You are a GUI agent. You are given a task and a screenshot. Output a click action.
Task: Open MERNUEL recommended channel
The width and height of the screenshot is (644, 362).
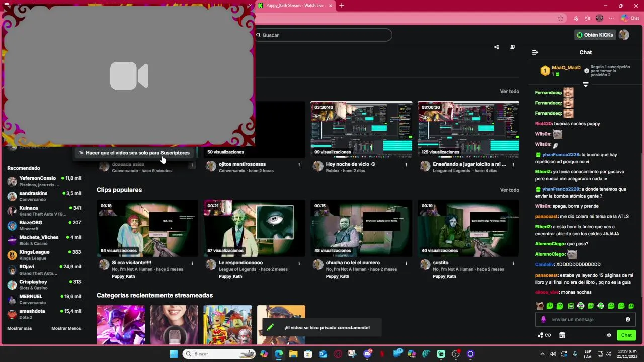coord(44,299)
